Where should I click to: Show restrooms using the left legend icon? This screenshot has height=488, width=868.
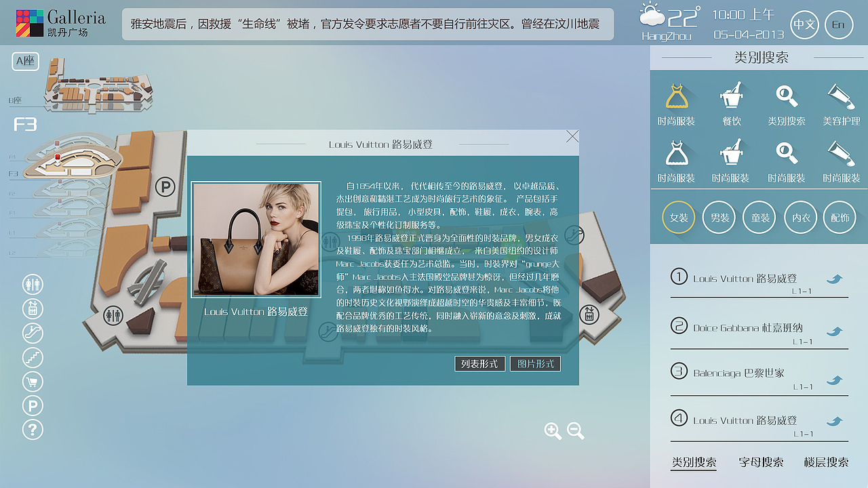[x=33, y=284]
